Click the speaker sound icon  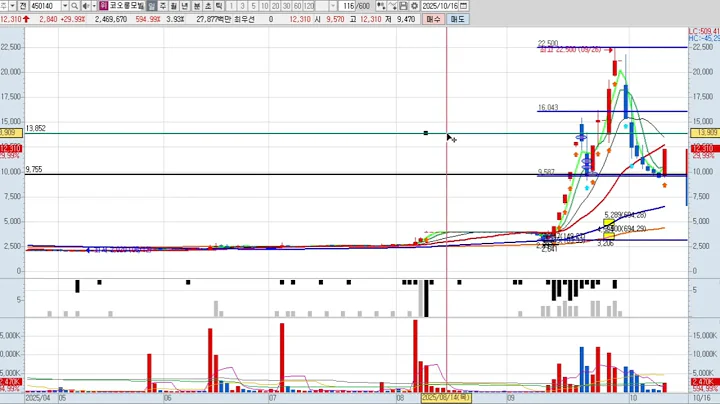(x=86, y=6)
